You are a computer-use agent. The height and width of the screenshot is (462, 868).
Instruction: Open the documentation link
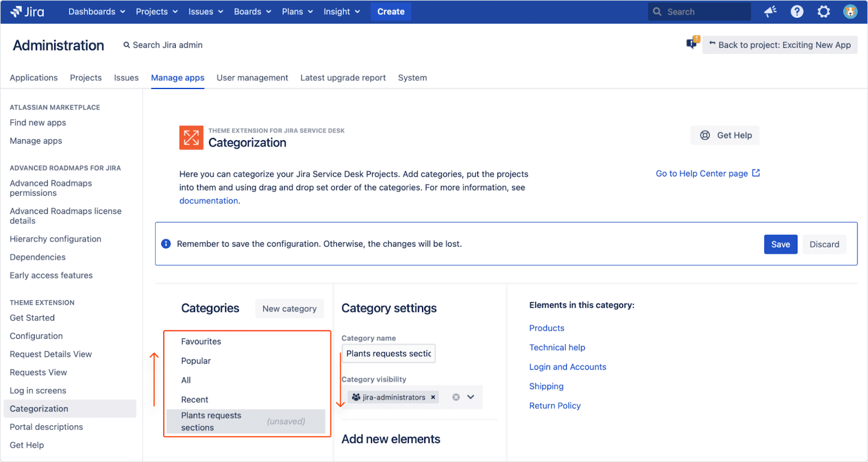click(x=209, y=201)
